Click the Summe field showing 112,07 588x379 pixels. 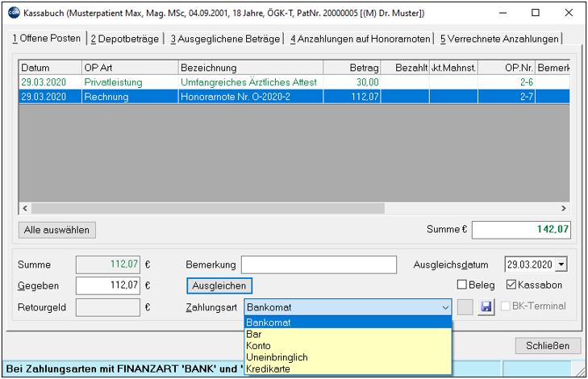[x=108, y=264]
